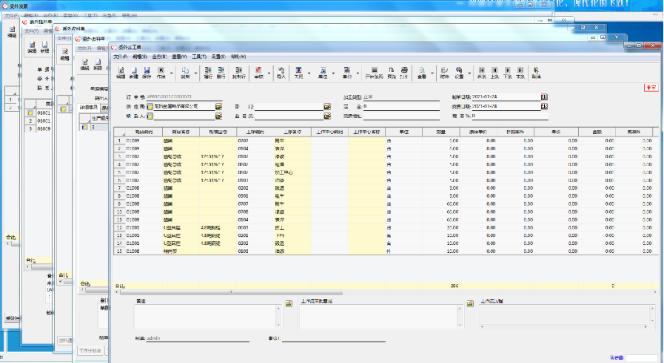Select table row number 1

[119, 141]
